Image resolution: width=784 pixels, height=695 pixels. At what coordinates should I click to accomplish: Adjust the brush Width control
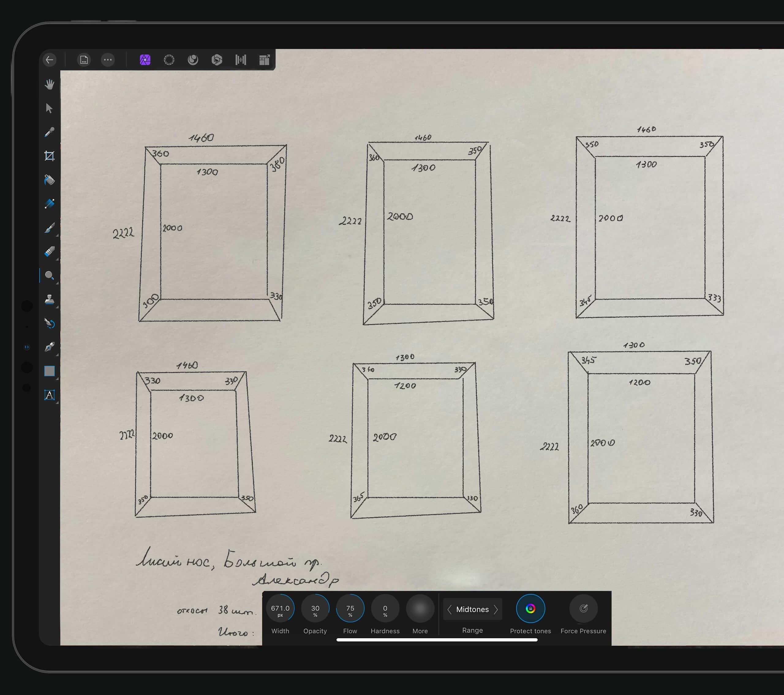281,609
